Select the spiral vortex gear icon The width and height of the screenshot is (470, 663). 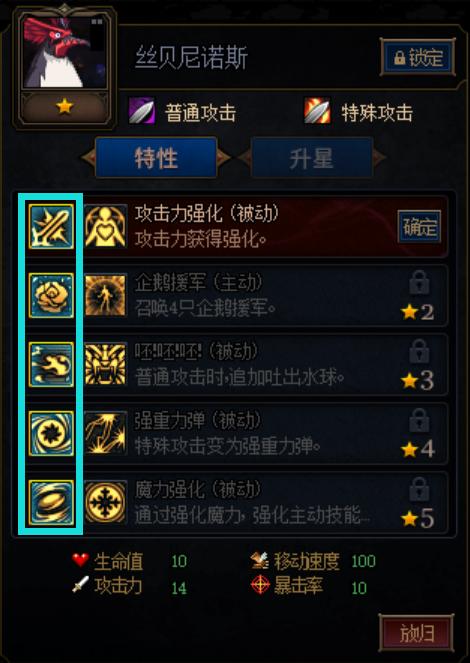(x=51, y=433)
